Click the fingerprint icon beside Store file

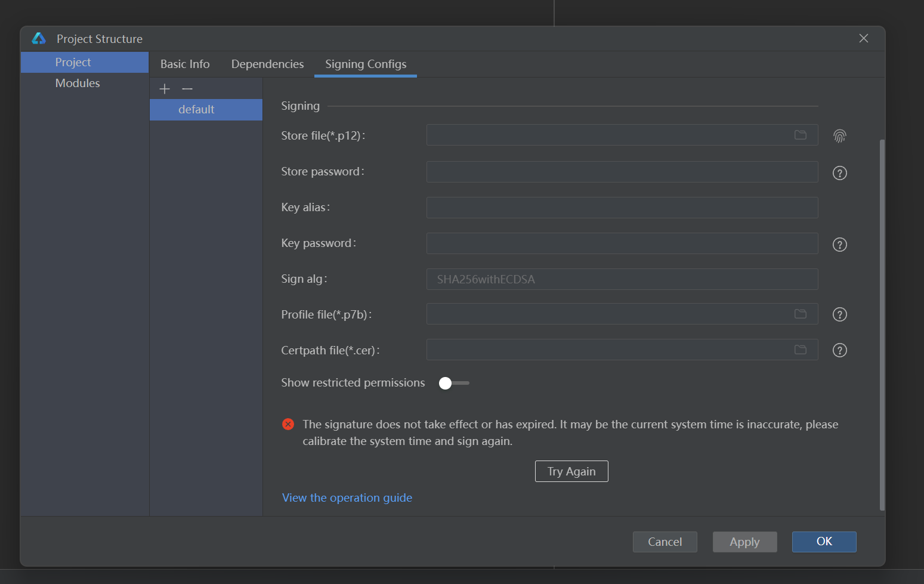point(839,136)
